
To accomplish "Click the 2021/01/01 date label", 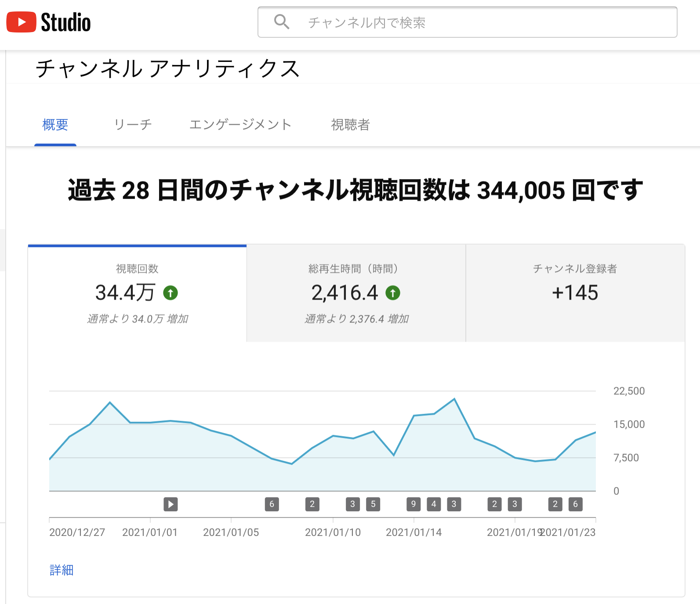I will 150,532.
